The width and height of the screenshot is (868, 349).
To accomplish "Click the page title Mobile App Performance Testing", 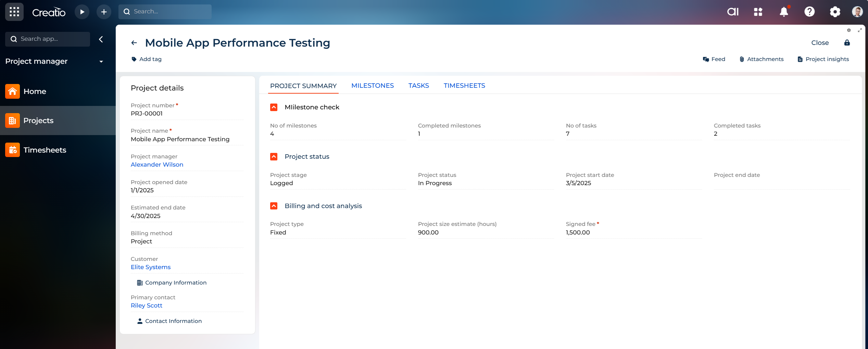I will click(x=238, y=43).
